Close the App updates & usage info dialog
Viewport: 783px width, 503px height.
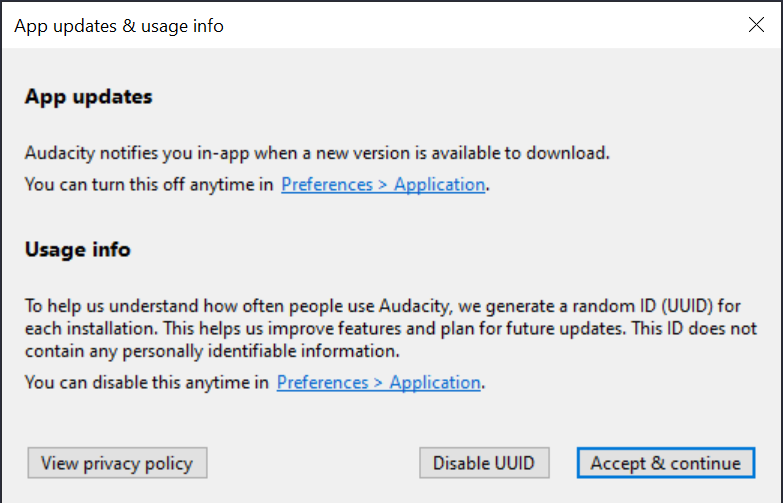point(756,25)
